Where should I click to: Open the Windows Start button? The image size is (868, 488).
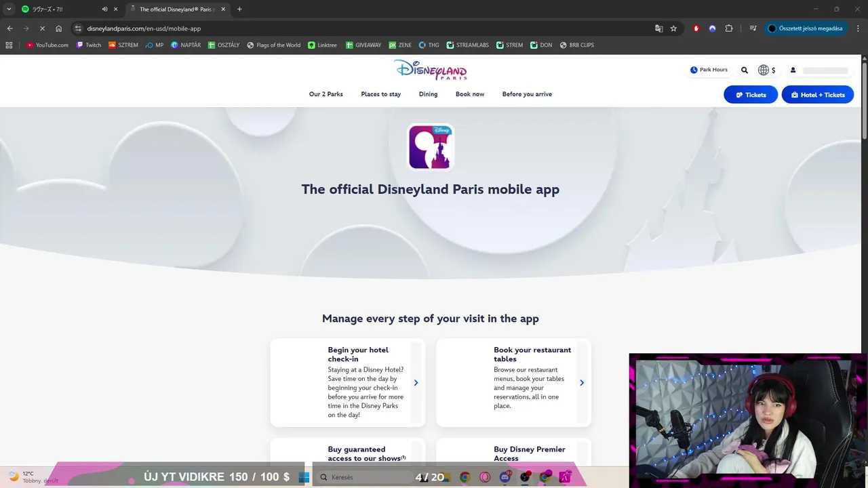[304, 477]
